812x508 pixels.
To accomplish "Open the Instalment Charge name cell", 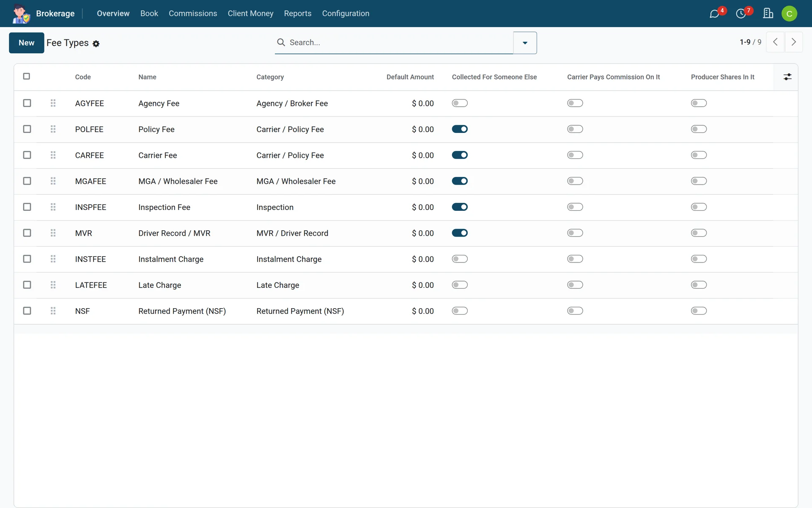I will click(171, 259).
